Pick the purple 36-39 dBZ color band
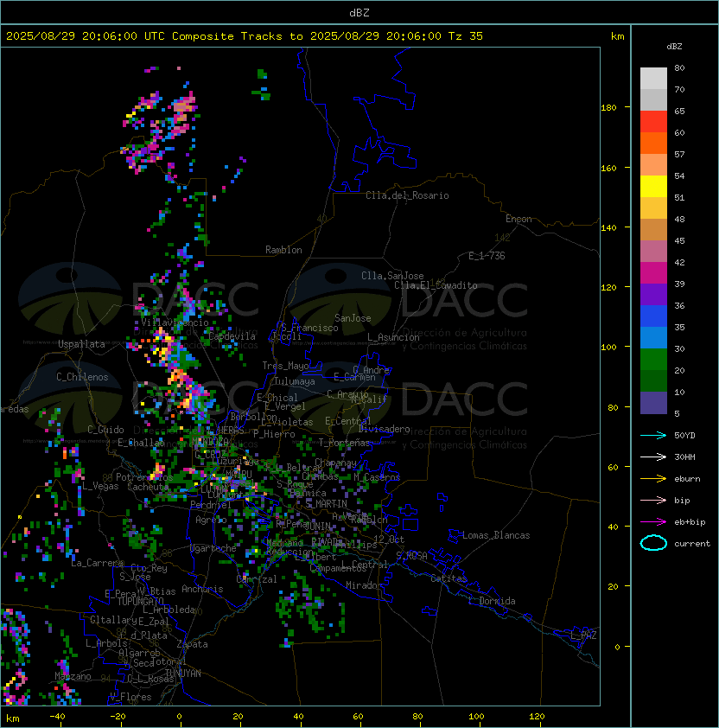 click(x=653, y=294)
